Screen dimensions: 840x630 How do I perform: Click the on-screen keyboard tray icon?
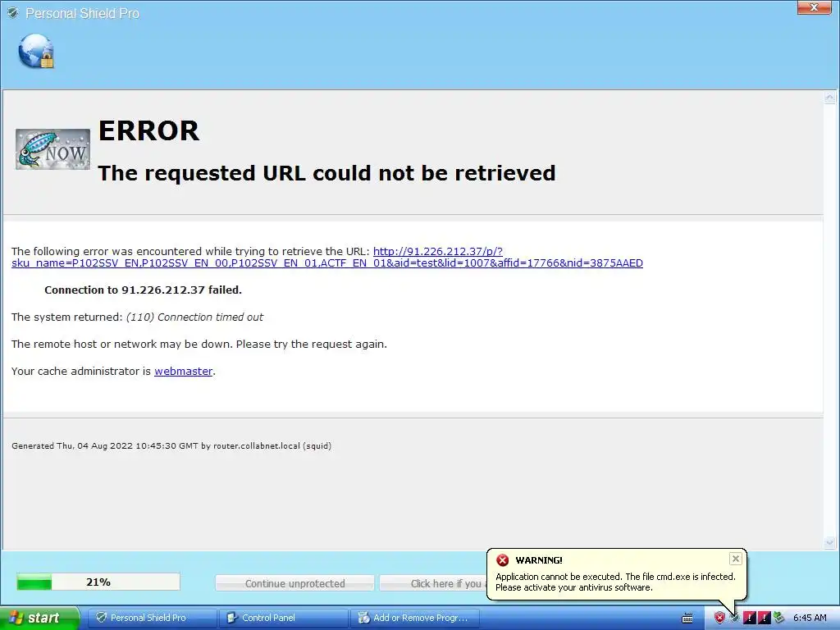pyautogui.click(x=687, y=619)
